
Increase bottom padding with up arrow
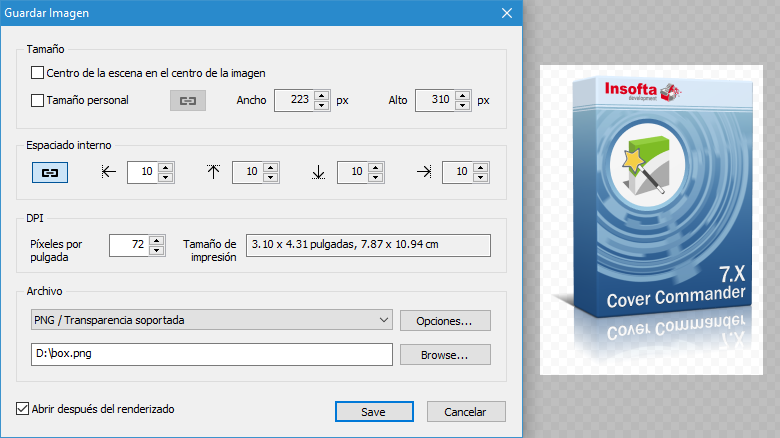pyautogui.click(x=376, y=168)
